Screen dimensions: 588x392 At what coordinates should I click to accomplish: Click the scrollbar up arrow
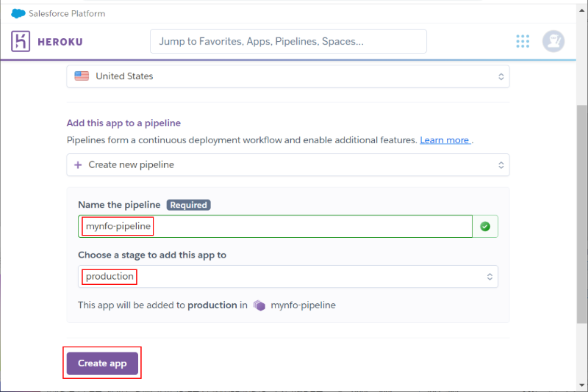pos(581,10)
